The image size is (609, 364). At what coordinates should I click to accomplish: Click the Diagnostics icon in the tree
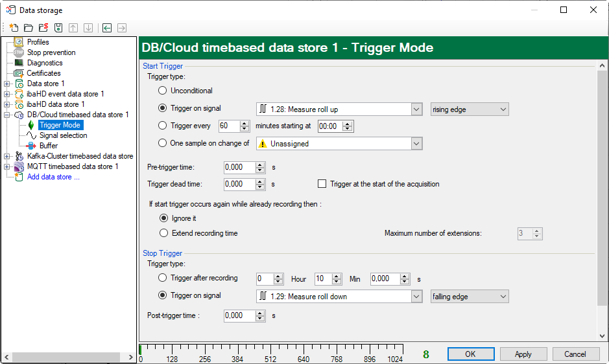(x=19, y=62)
